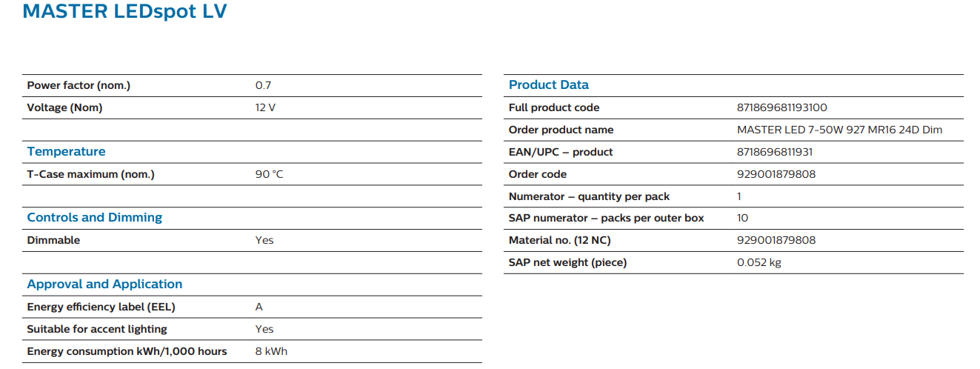Viewport: 980px width, 369px height.
Task: Select order product name MASTER LED 7-50W value
Action: 839,130
